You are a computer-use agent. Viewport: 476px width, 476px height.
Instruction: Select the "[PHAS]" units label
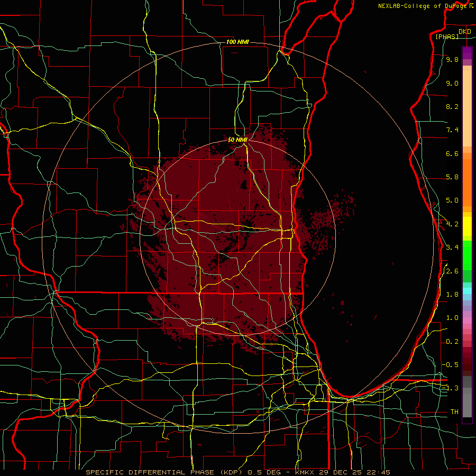[x=447, y=36]
